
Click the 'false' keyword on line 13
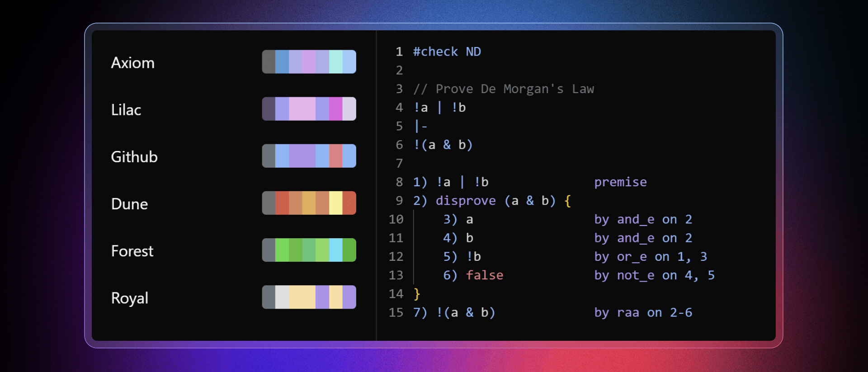point(485,275)
